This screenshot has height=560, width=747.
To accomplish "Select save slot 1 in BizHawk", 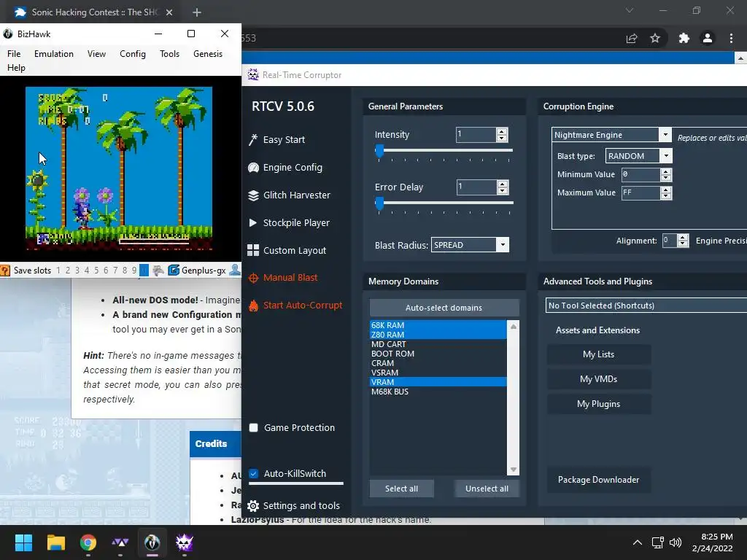I will pos(58,271).
